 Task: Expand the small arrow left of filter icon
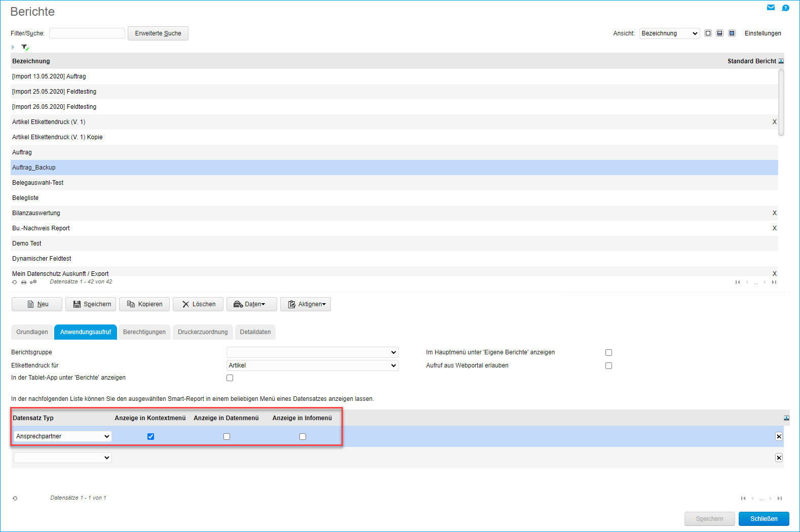coord(13,47)
